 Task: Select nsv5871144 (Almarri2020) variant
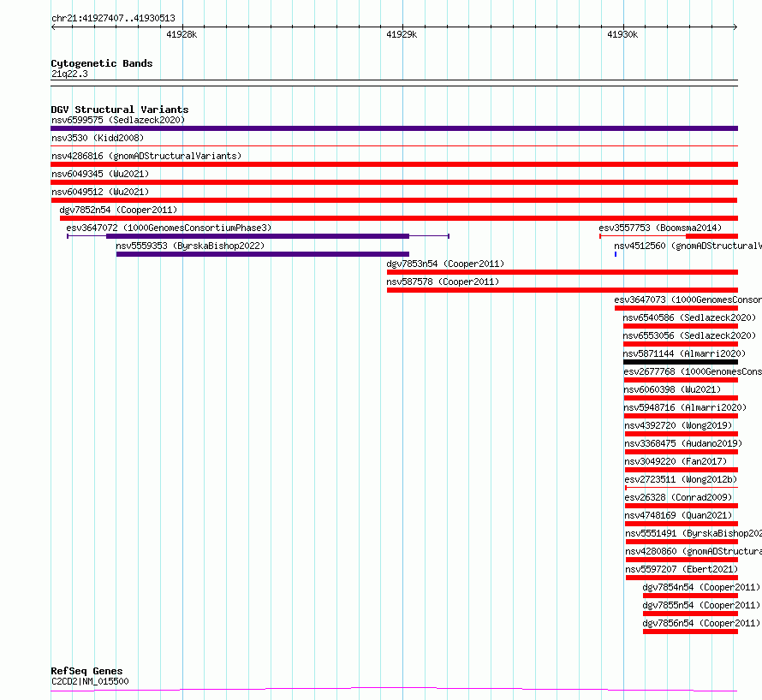[x=684, y=353]
